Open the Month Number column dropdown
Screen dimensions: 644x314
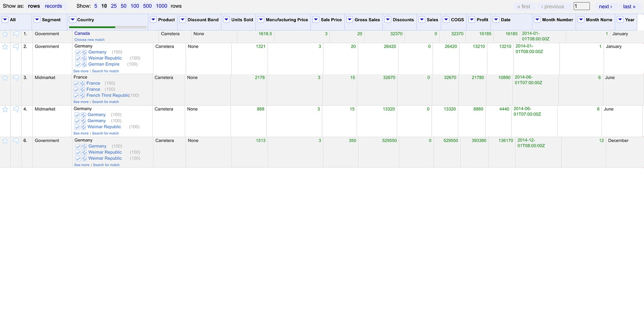coord(537,19)
